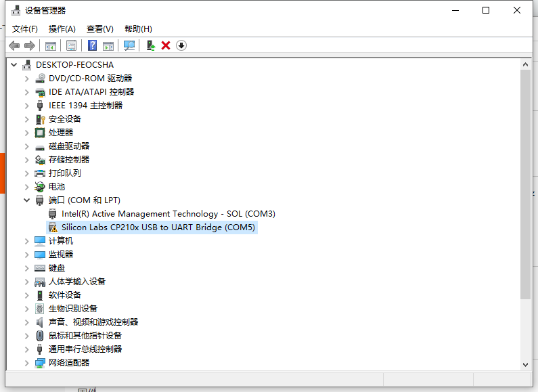Expand the DVD/CD-ROM 驱动器 category
Screen dimensions: 538x392
[27, 79]
